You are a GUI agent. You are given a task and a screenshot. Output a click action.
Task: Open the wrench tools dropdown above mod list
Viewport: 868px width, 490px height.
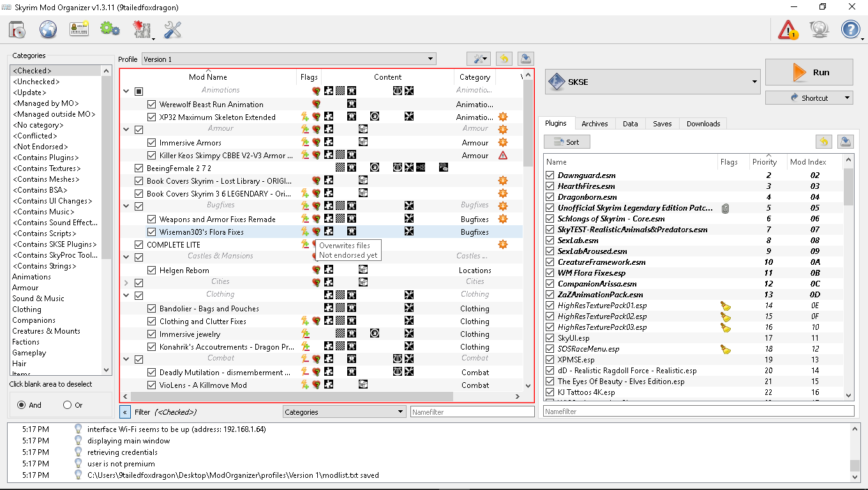pyautogui.click(x=479, y=59)
